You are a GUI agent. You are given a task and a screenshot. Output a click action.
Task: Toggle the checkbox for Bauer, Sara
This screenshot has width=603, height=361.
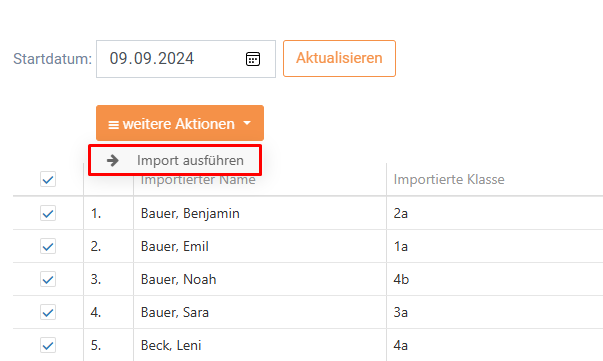(48, 312)
